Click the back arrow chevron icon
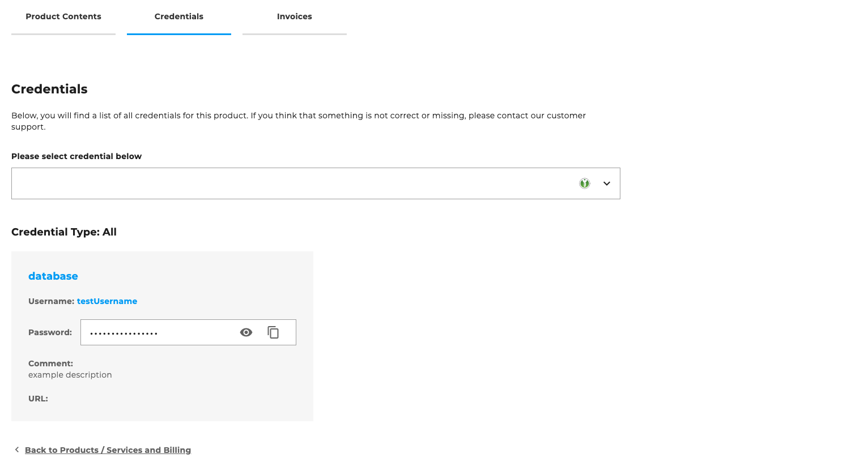 [17, 450]
